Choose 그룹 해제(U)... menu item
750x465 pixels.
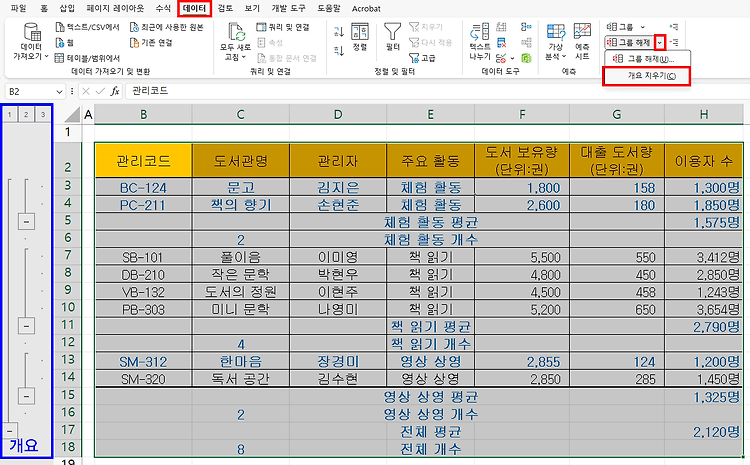coord(648,59)
